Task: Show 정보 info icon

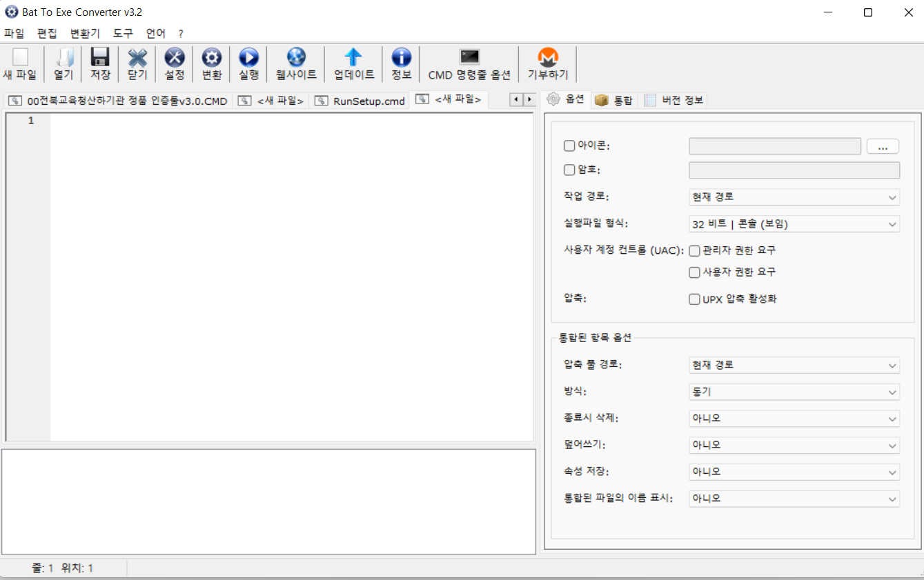Action: 402,65
